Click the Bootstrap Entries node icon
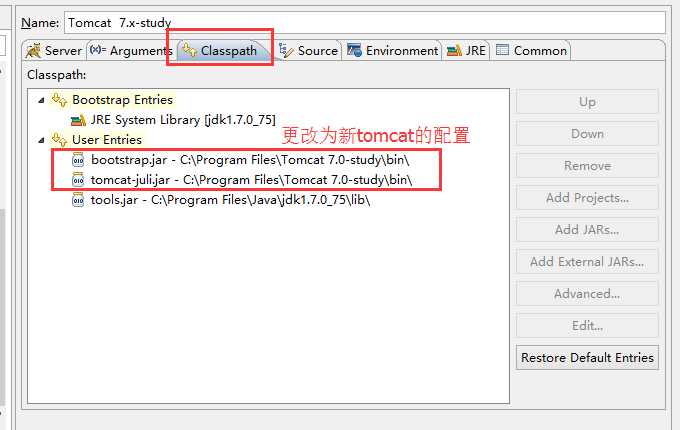Image resolution: width=680 pixels, height=430 pixels. pyautogui.click(x=59, y=100)
